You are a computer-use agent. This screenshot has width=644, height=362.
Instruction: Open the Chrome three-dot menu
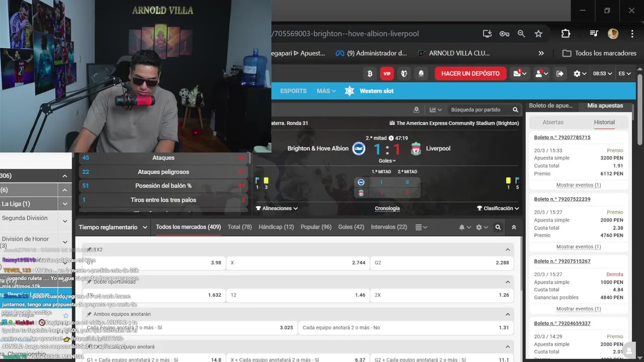[632, 34]
